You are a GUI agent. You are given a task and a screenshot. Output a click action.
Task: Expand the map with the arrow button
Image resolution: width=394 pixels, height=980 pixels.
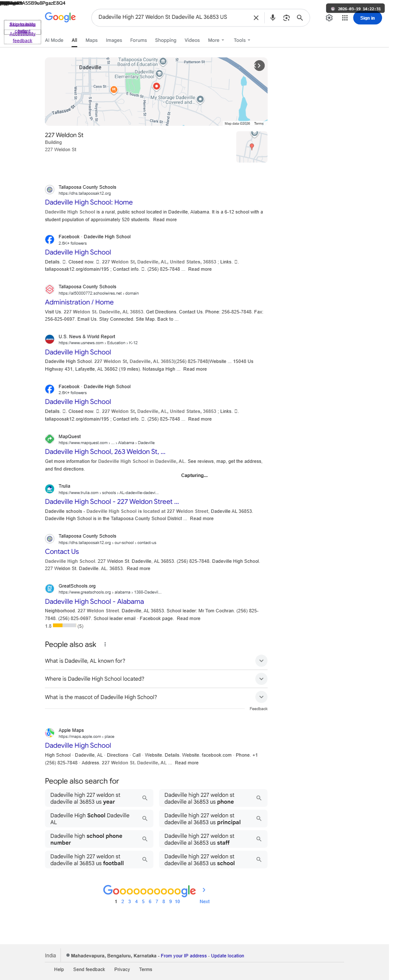(259, 65)
